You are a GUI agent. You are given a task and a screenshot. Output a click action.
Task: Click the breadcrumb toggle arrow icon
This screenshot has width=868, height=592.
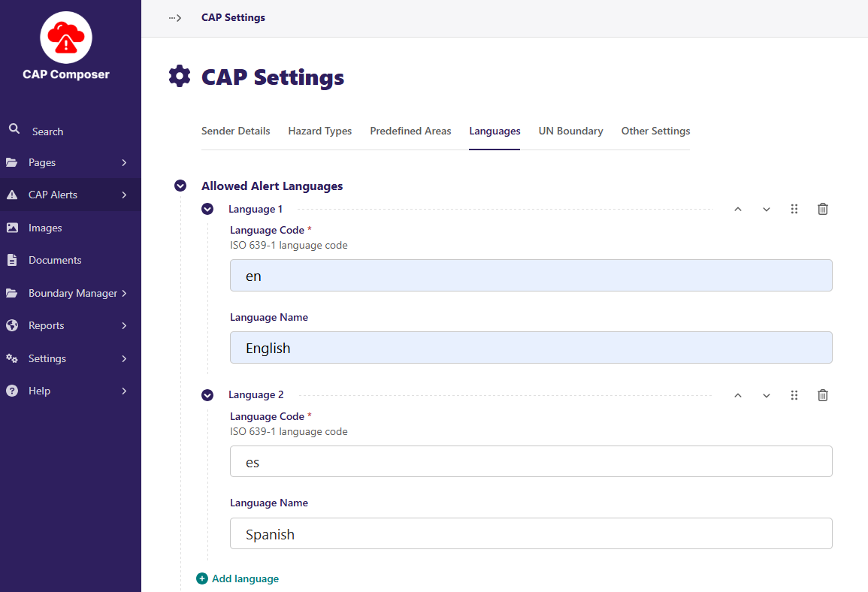pyautogui.click(x=175, y=18)
